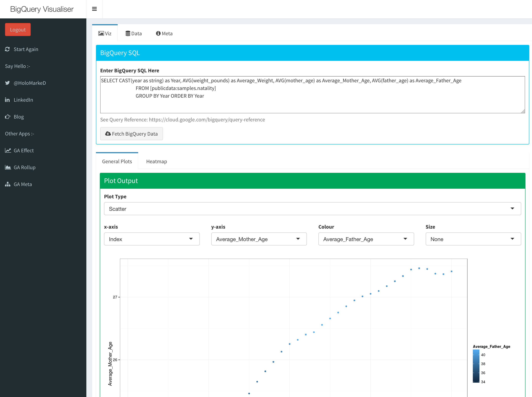Viewport: 532px width, 397px height.
Task: Switch to the Data tab
Action: coord(134,34)
